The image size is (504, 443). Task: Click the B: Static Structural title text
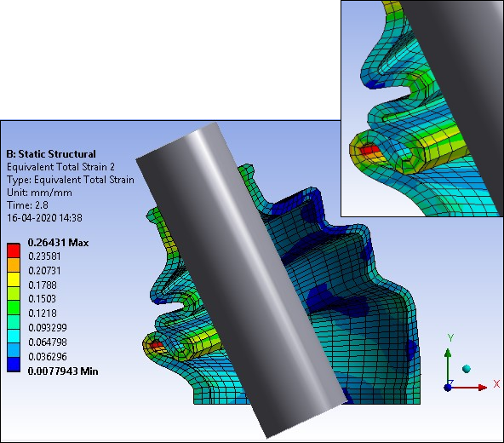pos(51,154)
